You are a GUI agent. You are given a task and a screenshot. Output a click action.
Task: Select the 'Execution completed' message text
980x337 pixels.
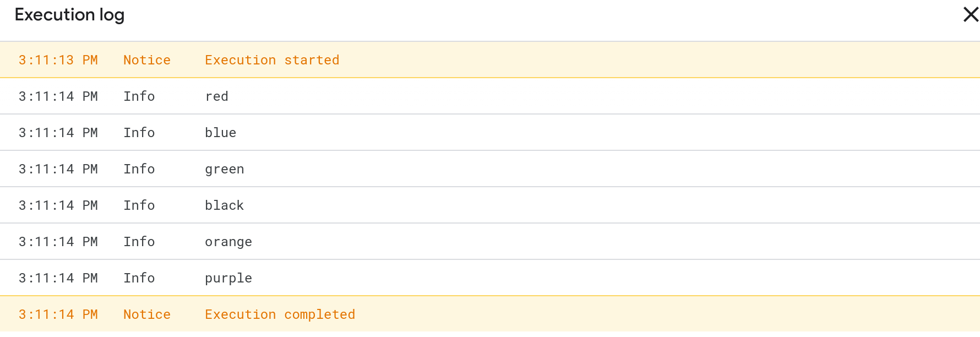point(280,314)
